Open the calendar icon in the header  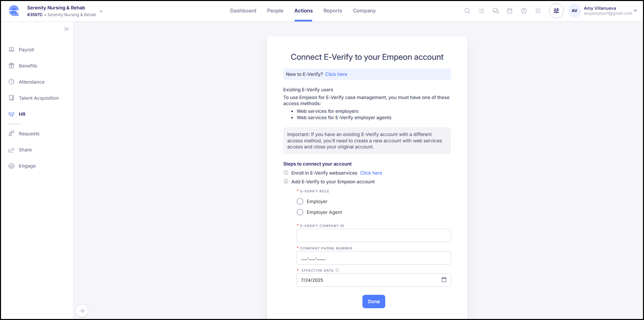click(510, 11)
